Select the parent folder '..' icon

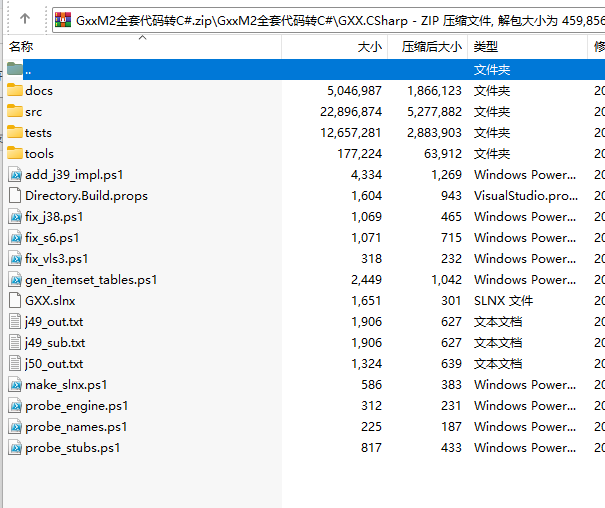click(x=15, y=69)
